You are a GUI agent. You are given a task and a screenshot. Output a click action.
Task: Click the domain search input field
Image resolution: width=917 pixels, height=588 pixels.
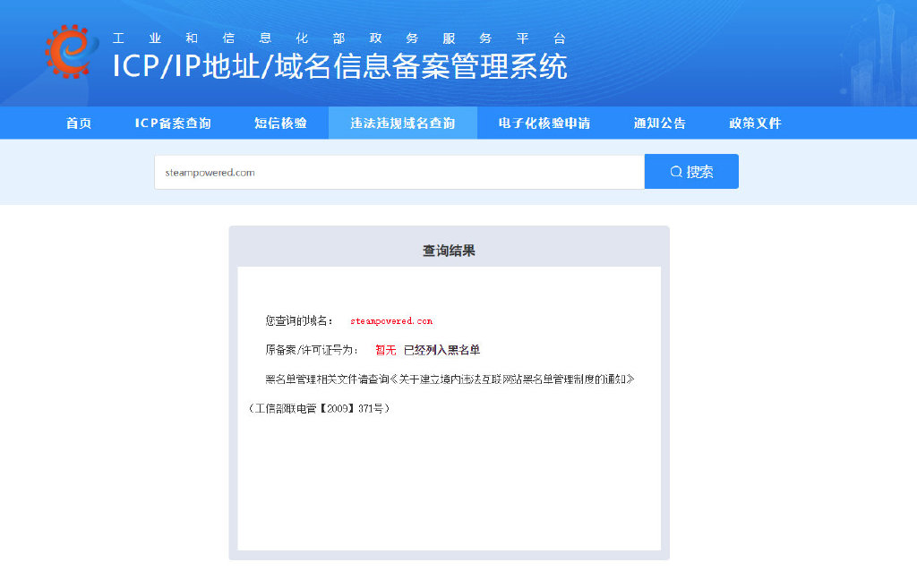tap(399, 172)
